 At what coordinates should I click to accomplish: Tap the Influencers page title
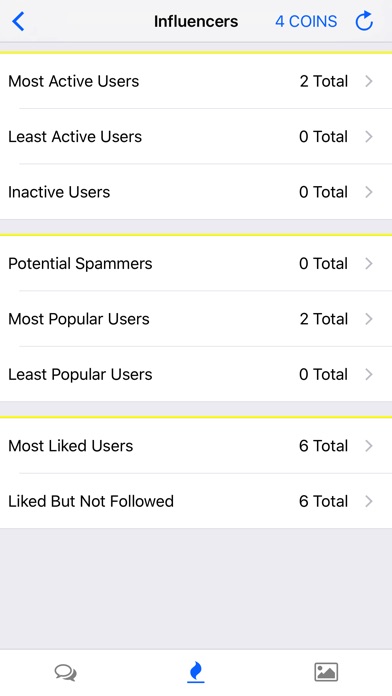[196, 21]
